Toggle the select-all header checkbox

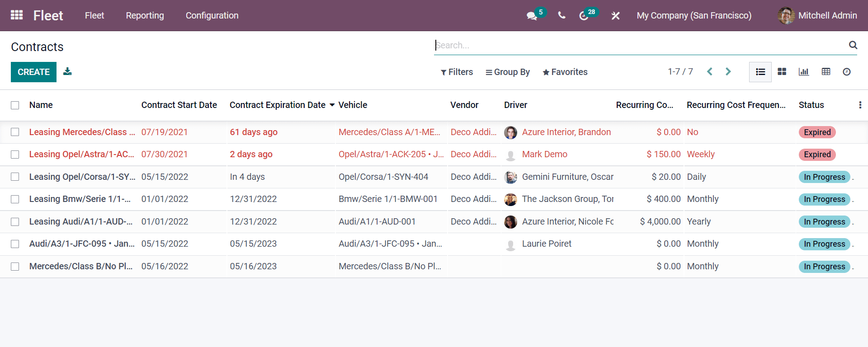coord(15,105)
